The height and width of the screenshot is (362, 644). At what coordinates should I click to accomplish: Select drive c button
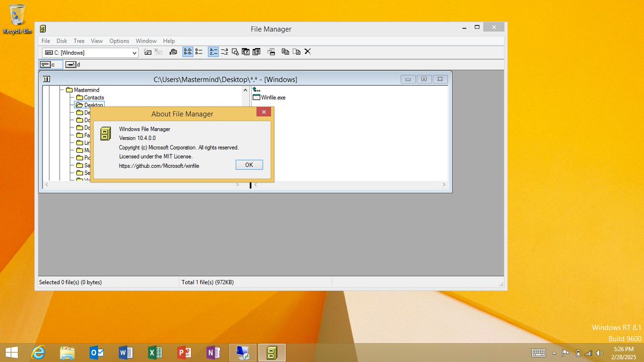50,64
